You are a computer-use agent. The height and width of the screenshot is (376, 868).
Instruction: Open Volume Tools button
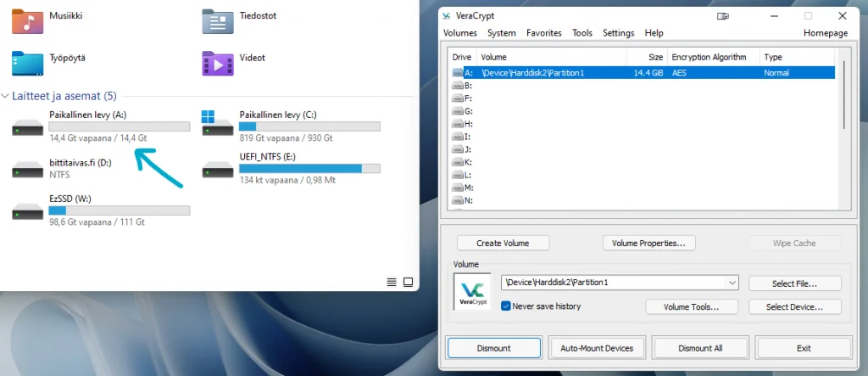tap(692, 306)
